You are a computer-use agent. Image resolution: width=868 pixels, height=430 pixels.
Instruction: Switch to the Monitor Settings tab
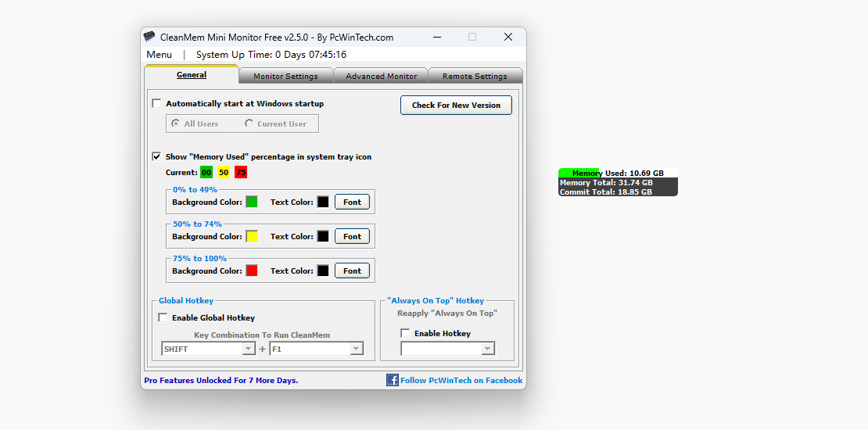[285, 77]
